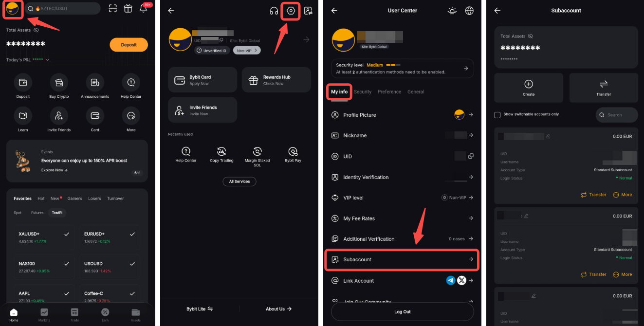Tap the Buy Crypto shortcut icon
This screenshot has width=644, height=326.
[x=59, y=83]
